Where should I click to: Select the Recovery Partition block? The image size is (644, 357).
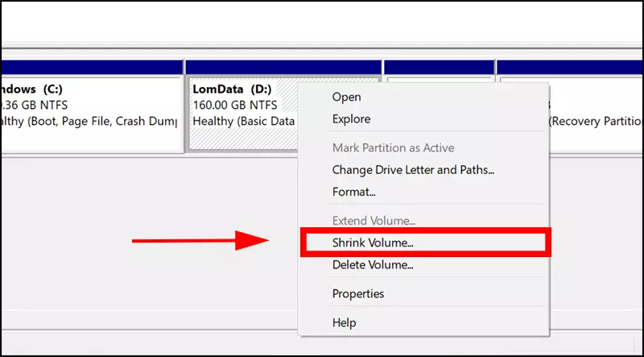coord(597,114)
